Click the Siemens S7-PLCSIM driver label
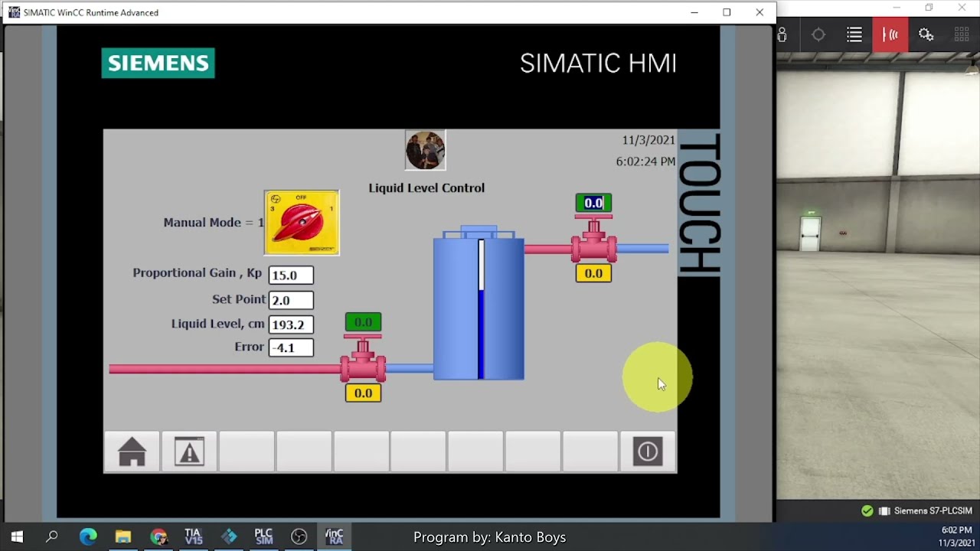This screenshot has width=980, height=551. tap(933, 510)
